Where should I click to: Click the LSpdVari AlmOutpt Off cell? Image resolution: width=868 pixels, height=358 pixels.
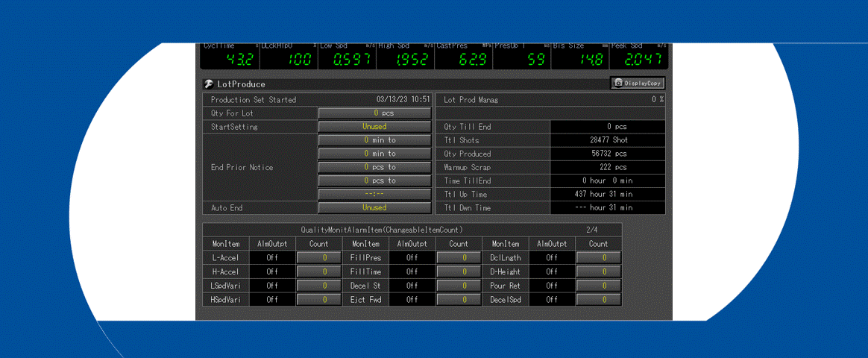click(272, 286)
